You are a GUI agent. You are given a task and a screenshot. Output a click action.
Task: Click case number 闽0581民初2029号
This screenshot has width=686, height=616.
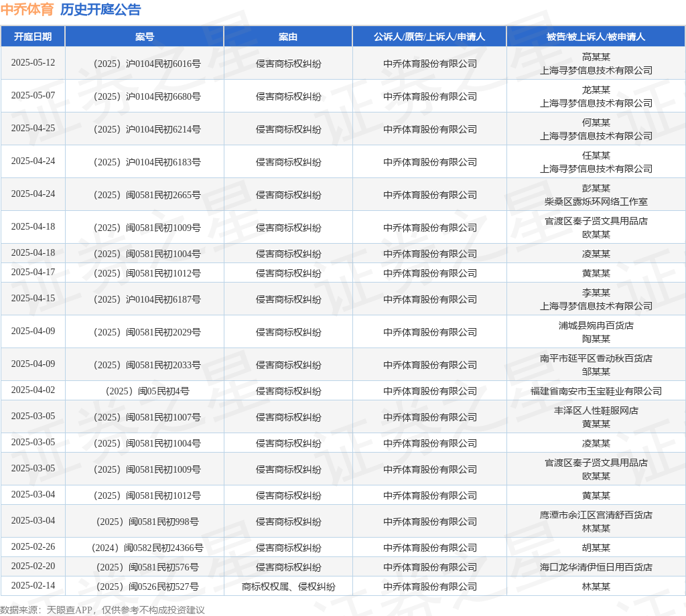coord(147,332)
